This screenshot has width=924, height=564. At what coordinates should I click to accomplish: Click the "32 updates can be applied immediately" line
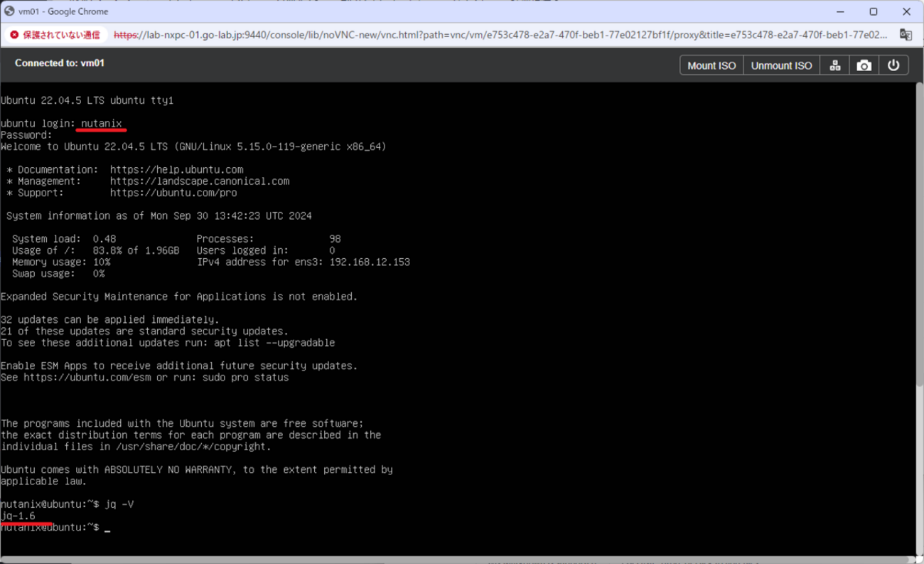coord(110,320)
